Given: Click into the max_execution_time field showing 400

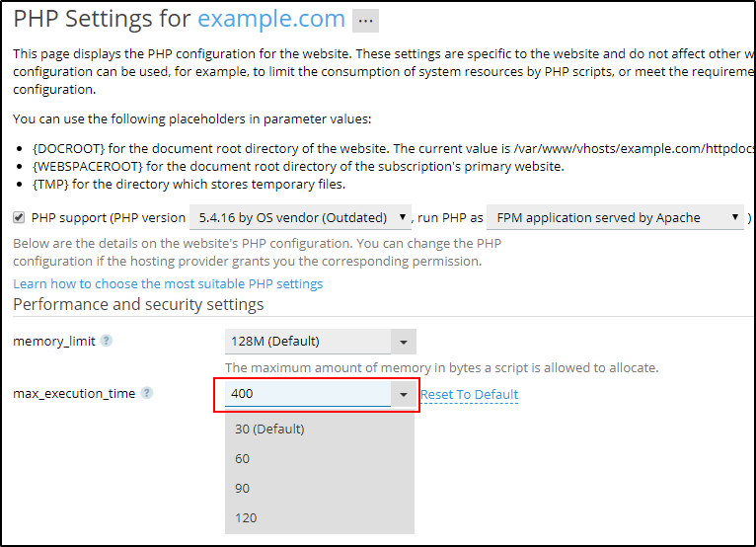Looking at the screenshot, I should pos(306,395).
